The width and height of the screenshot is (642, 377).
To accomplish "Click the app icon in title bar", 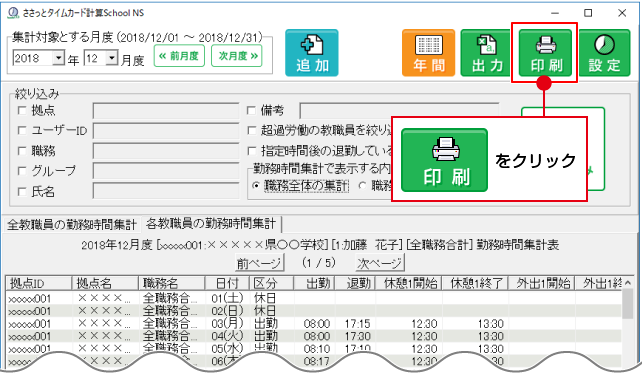I will (x=13, y=13).
